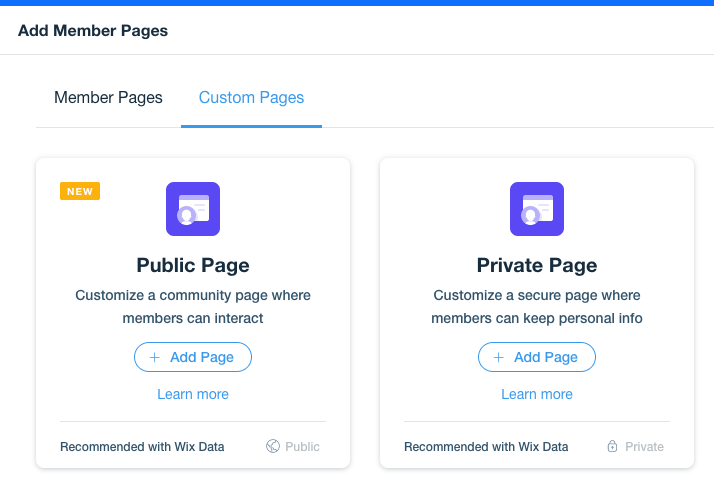This screenshot has width=714, height=491.
Task: Click the Private Page title
Action: point(537,266)
